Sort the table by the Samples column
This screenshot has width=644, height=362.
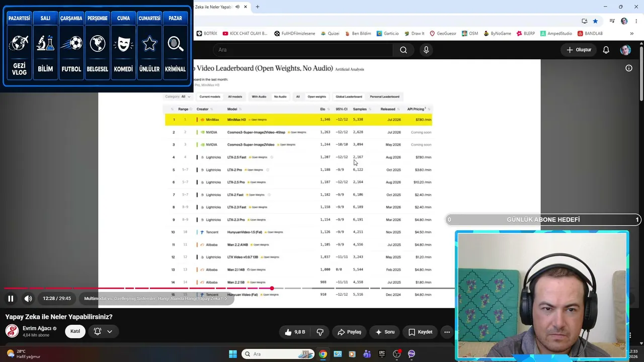pyautogui.click(x=362, y=109)
